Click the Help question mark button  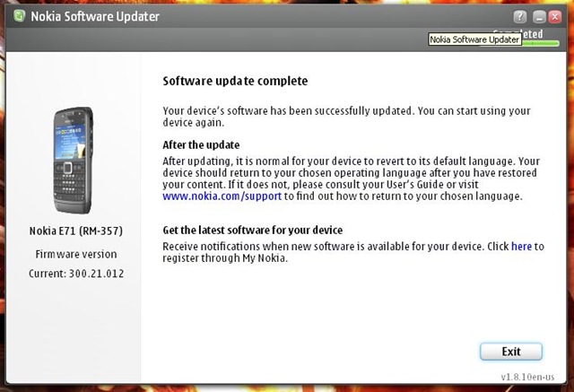pyautogui.click(x=520, y=16)
